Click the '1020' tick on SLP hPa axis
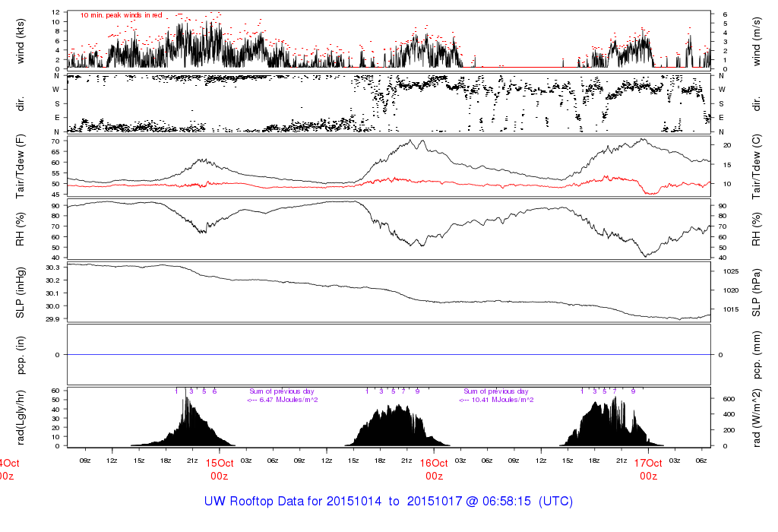 point(731,290)
